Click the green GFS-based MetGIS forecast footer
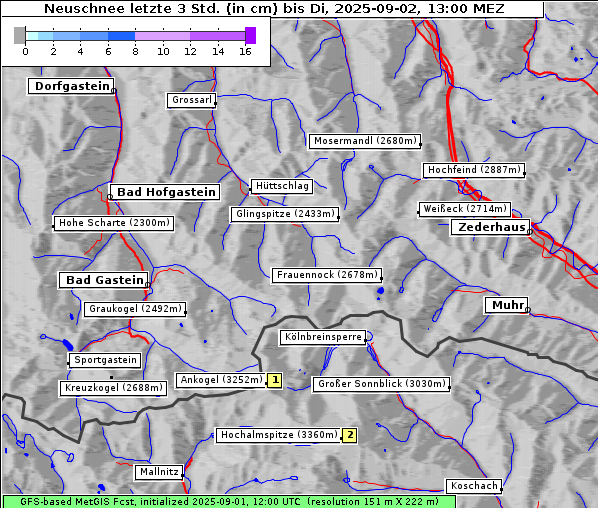The image size is (598, 508). [x=229, y=502]
